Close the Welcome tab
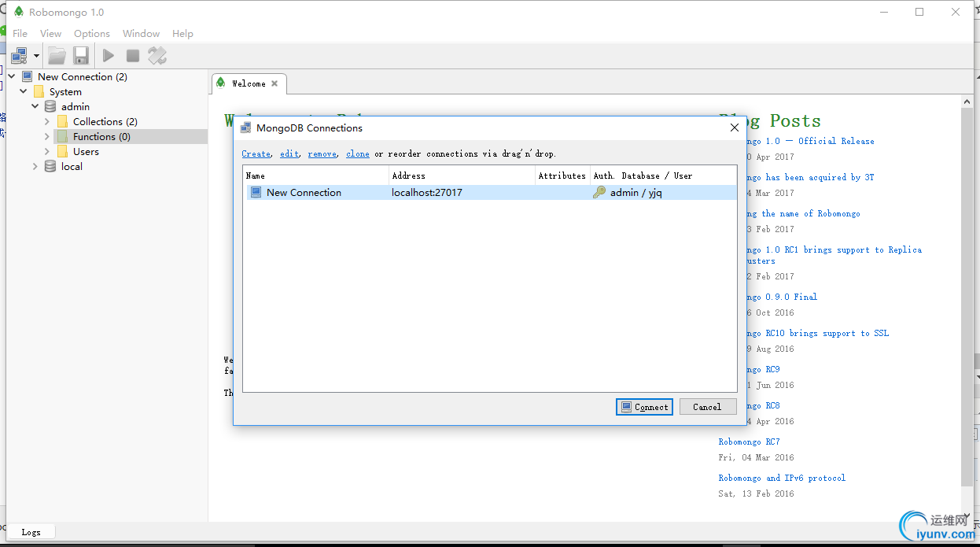Image resolution: width=980 pixels, height=547 pixels. click(x=274, y=83)
